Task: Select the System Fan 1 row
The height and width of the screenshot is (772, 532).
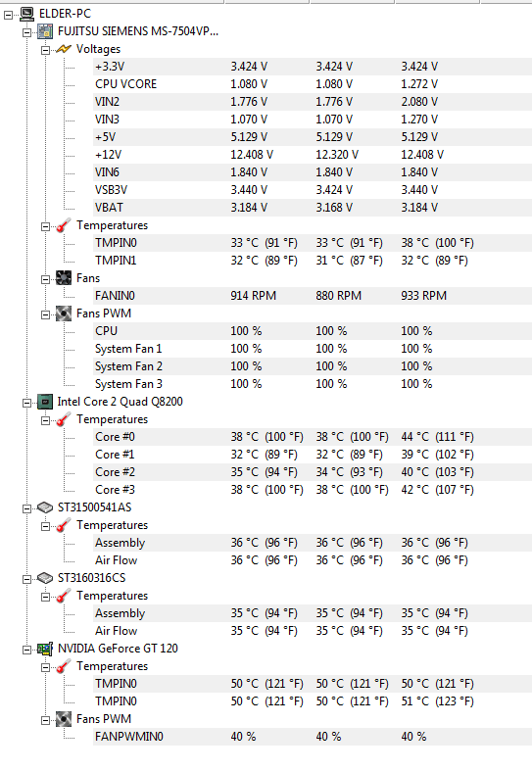Action: [313, 349]
